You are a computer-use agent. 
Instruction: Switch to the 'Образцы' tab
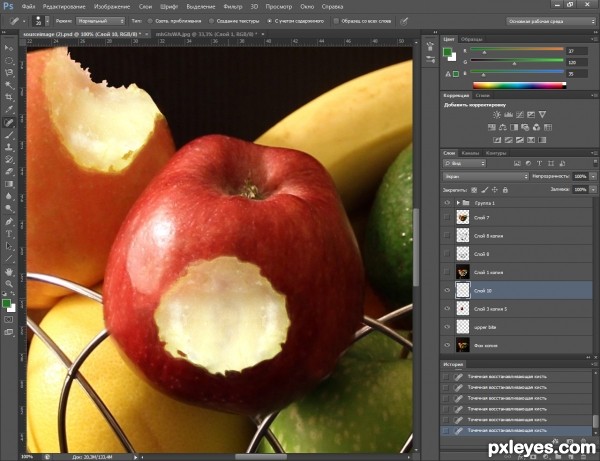click(471, 39)
